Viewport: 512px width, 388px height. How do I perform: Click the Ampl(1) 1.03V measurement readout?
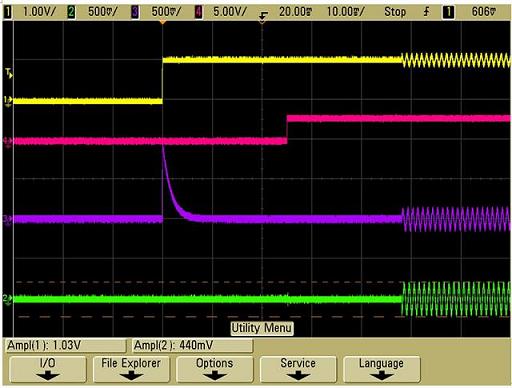[x=66, y=346]
